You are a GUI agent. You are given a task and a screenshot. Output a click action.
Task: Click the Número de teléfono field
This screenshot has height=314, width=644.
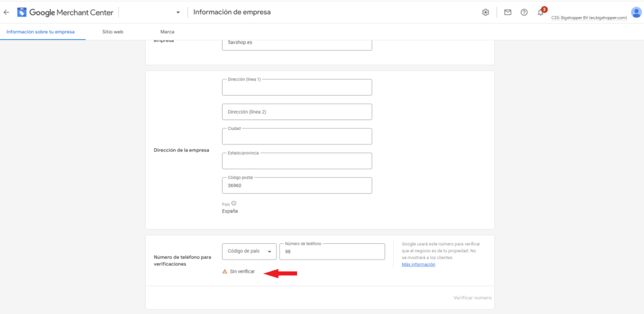[x=331, y=251]
